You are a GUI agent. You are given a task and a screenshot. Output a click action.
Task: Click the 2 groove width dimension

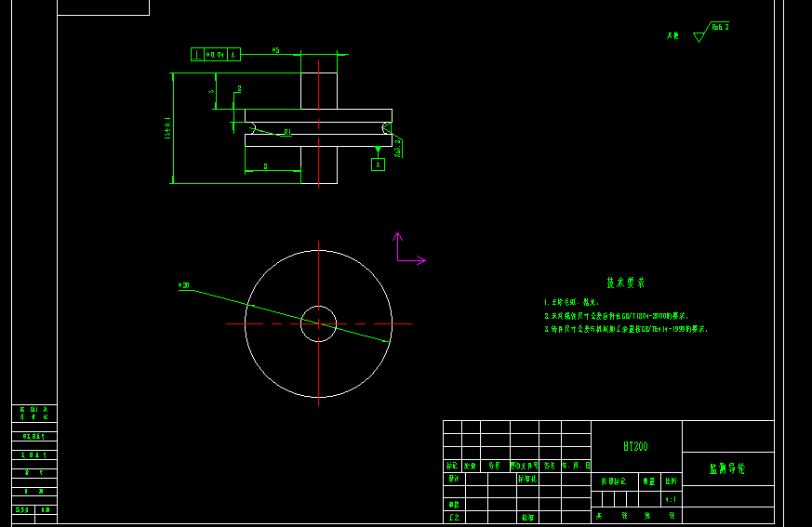(x=239, y=88)
